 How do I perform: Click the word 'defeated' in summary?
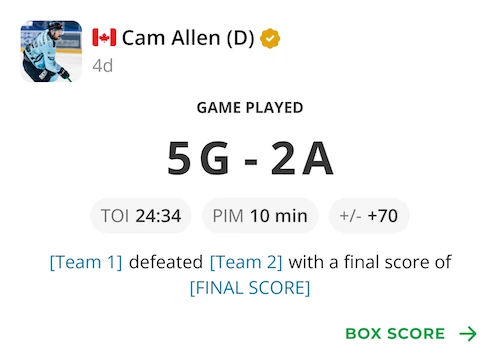[x=166, y=262]
